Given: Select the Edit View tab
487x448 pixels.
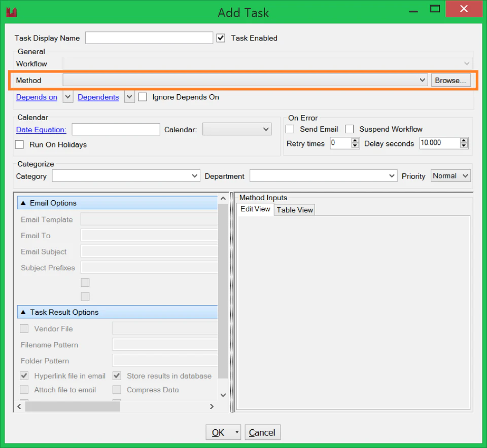Looking at the screenshot, I should 255,209.
